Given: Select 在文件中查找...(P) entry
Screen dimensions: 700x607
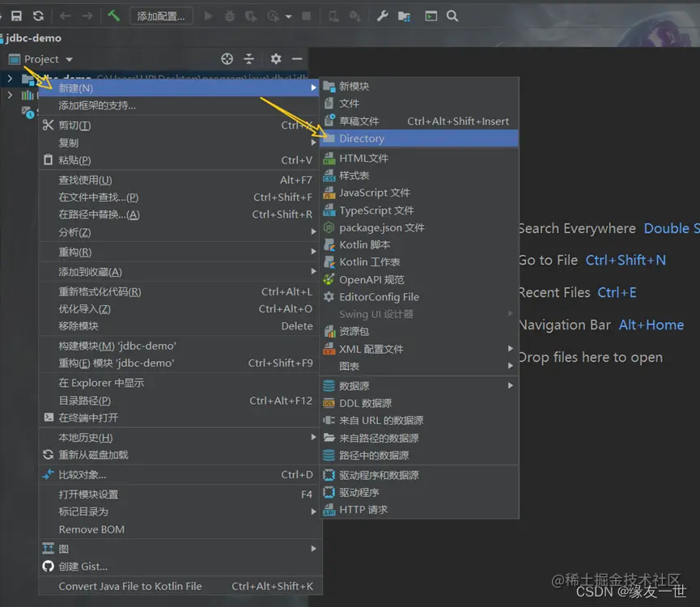Looking at the screenshot, I should pos(179,197).
